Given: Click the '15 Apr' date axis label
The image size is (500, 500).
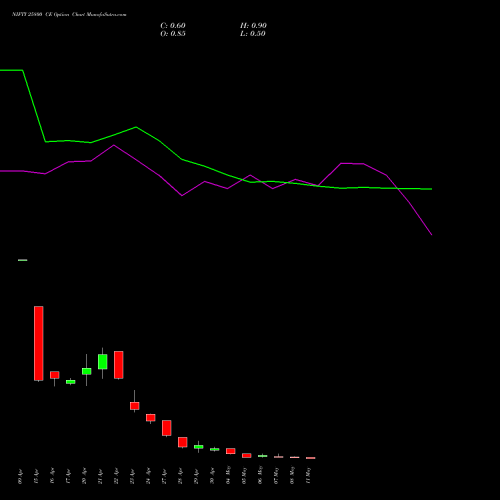Looking at the screenshot, I should click(x=36, y=476).
